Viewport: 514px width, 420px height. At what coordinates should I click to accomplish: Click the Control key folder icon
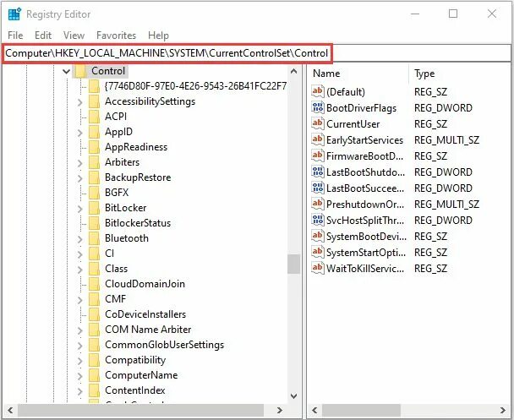[x=80, y=71]
